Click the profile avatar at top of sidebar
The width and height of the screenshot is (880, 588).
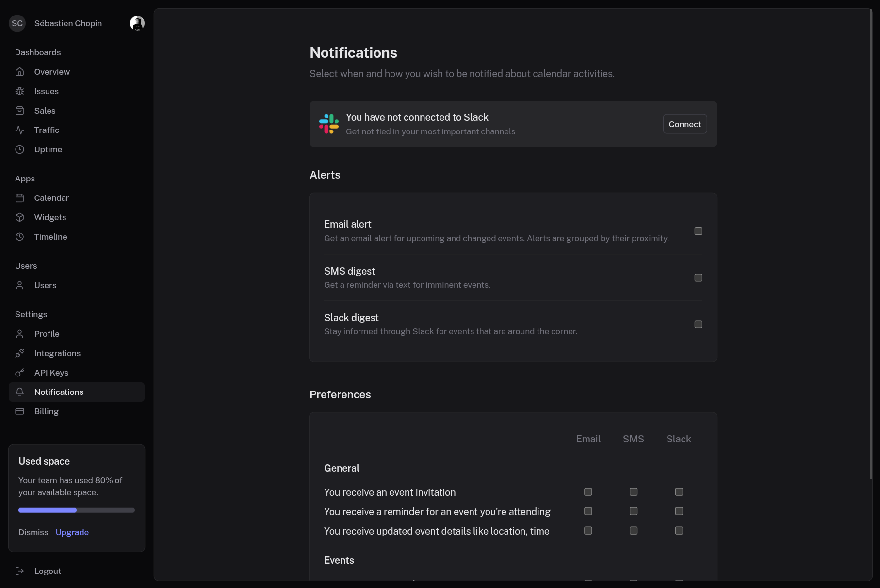[x=137, y=23]
